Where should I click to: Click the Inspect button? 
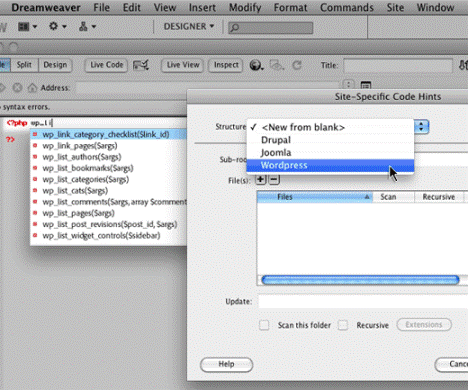226,65
